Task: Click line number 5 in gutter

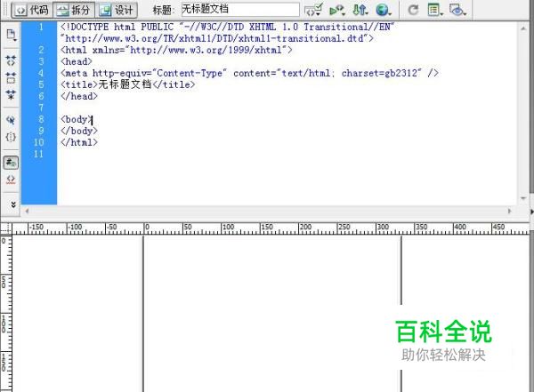Action: pyautogui.click(x=41, y=84)
